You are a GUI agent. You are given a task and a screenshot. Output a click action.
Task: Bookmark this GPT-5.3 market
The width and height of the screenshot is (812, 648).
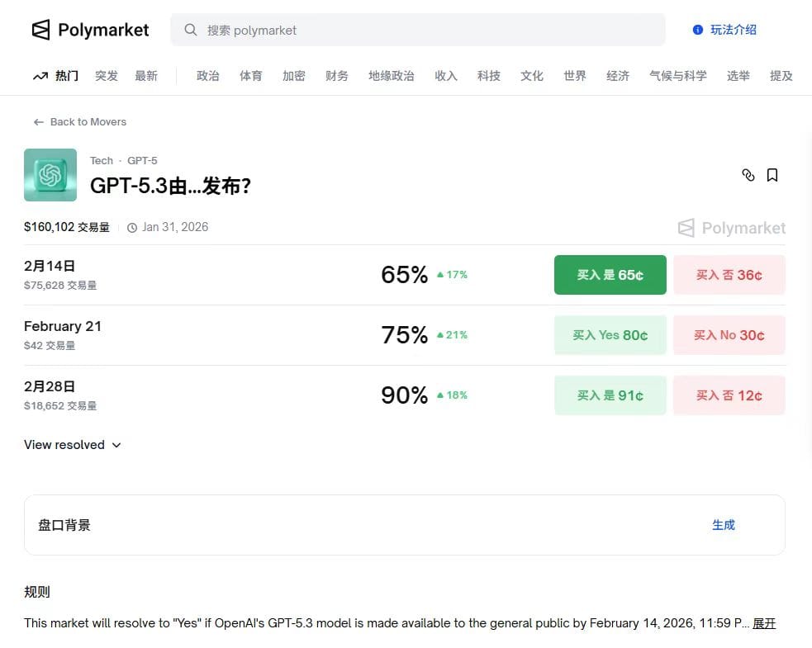pyautogui.click(x=772, y=175)
